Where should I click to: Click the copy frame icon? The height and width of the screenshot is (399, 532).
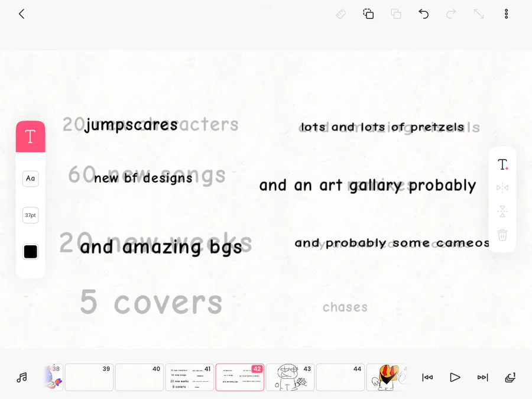368,14
